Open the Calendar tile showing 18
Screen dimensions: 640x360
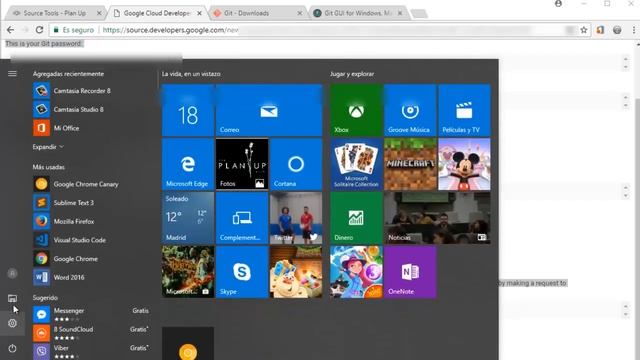(188, 110)
